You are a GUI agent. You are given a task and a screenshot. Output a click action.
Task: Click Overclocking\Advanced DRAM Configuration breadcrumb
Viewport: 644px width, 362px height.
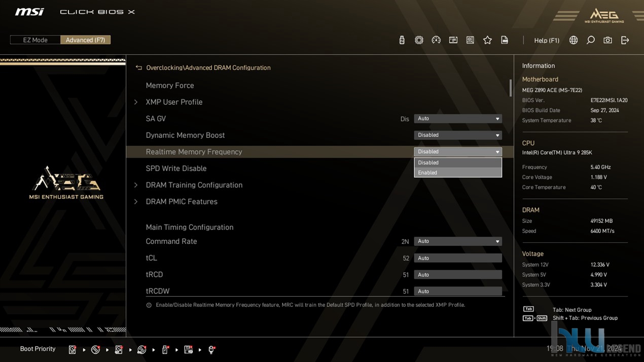(208, 67)
